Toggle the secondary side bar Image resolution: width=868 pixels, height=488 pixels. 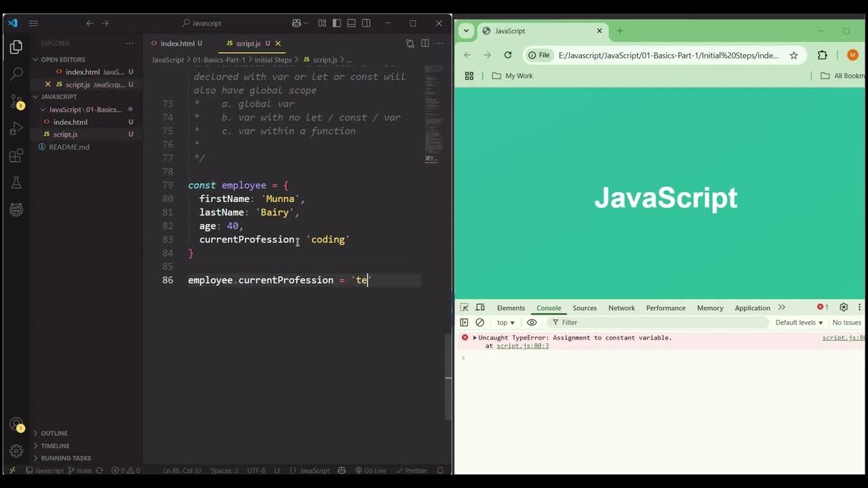[x=366, y=23]
